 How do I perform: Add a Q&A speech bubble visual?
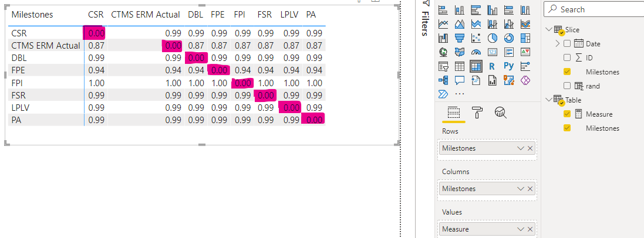pos(460,80)
